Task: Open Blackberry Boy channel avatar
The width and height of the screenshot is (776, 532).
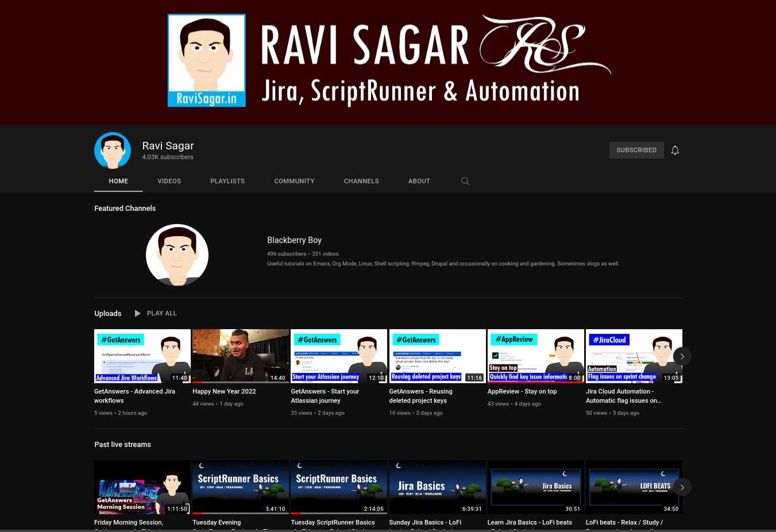Action: pyautogui.click(x=177, y=255)
